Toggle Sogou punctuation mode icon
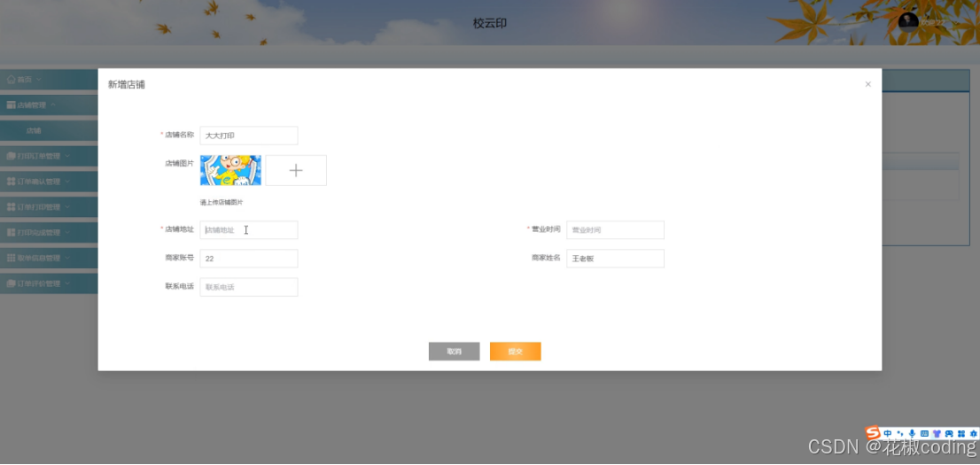The height and width of the screenshot is (465, 980). coord(900,433)
